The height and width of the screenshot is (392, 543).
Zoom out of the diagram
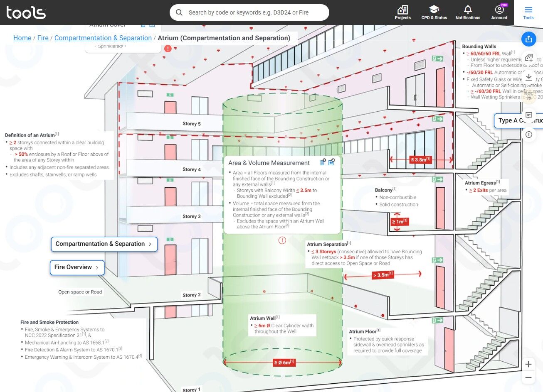(x=528, y=377)
